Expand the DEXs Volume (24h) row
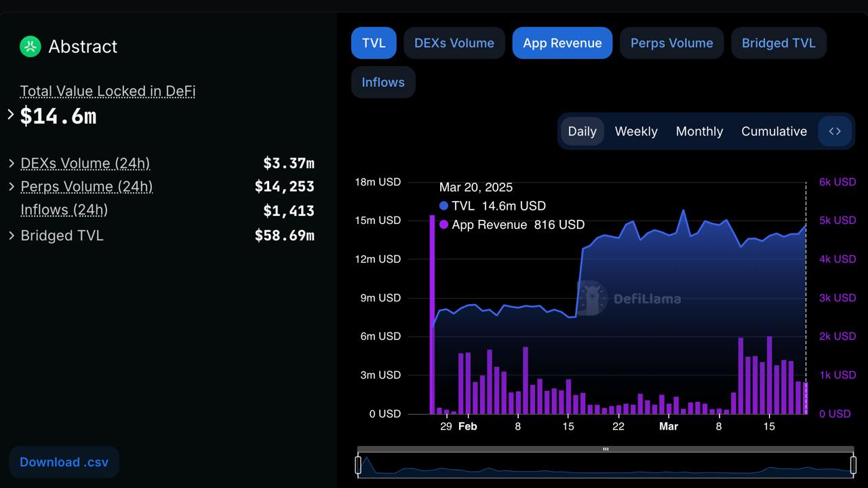This screenshot has width=868, height=488. [x=12, y=163]
